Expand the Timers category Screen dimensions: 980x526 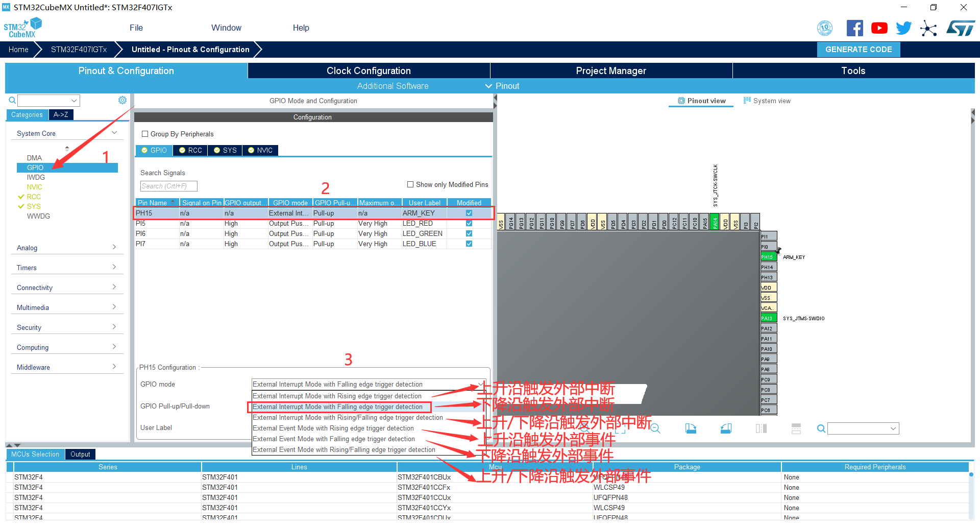[66, 268]
